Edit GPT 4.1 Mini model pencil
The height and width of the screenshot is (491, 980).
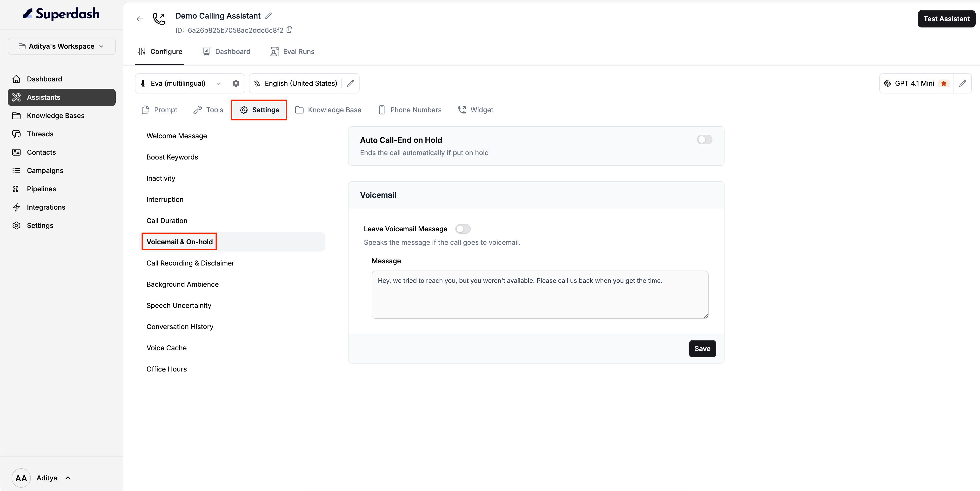pos(962,83)
